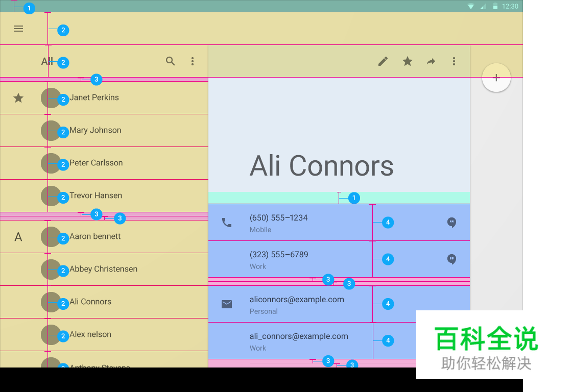This screenshot has height=392, width=572.
Task: Click the phone icon beside the Mobile number
Action: coord(227,223)
